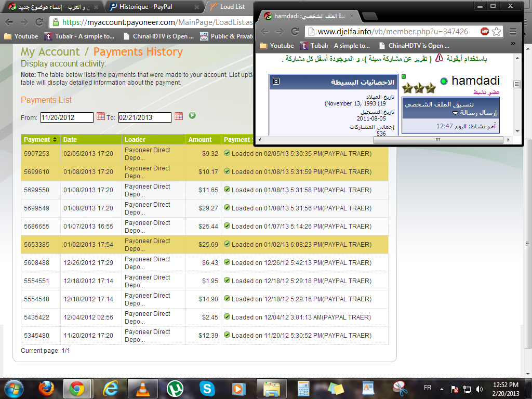Close the Historique - PayPal tab
The width and height of the screenshot is (532, 399).
pos(197,7)
